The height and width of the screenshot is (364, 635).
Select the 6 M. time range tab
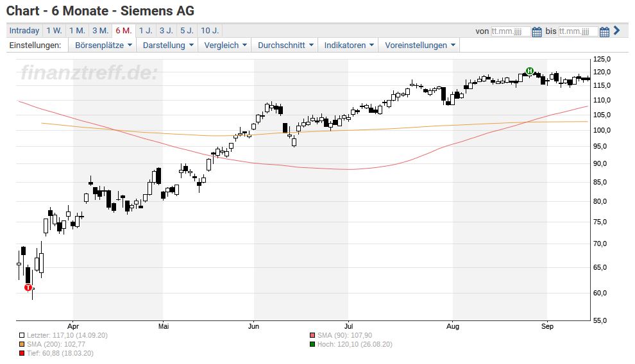124,31
